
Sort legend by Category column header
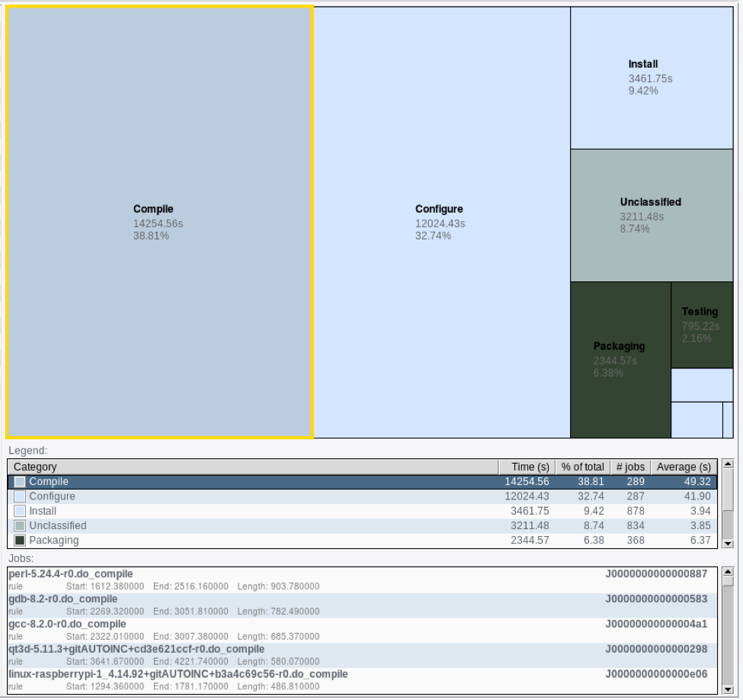click(x=253, y=467)
